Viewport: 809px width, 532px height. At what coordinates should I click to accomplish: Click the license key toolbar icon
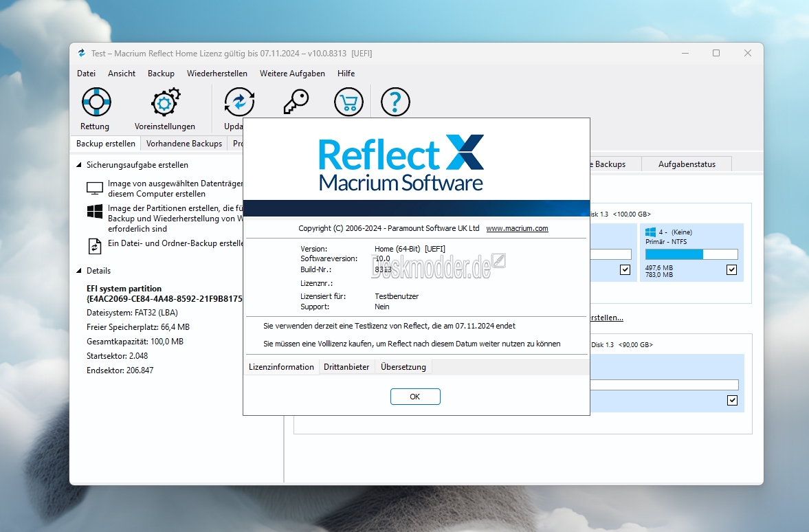click(x=296, y=102)
